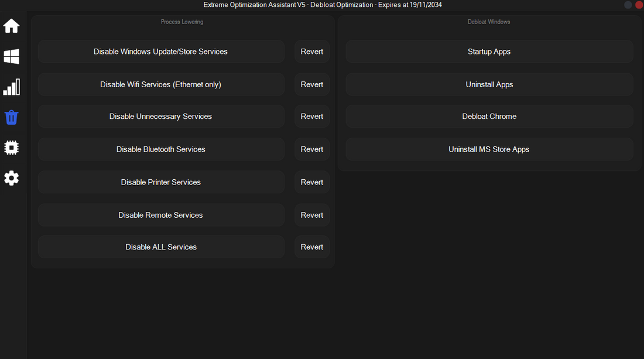Disable Windows Update/Store Services
The width and height of the screenshot is (644, 359).
tap(160, 52)
